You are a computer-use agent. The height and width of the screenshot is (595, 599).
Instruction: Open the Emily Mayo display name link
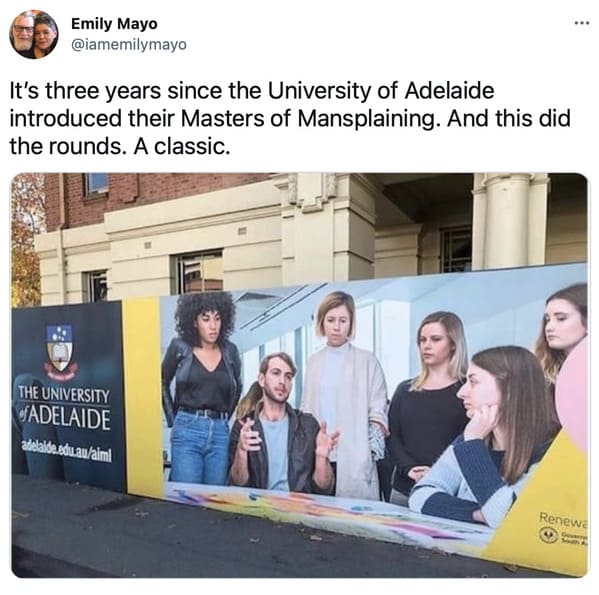114,24
